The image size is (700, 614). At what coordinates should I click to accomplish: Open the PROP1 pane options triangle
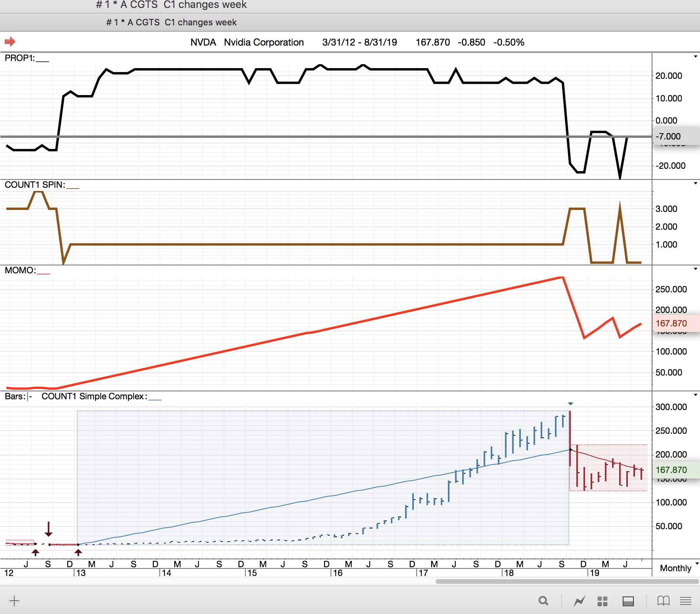696,57
